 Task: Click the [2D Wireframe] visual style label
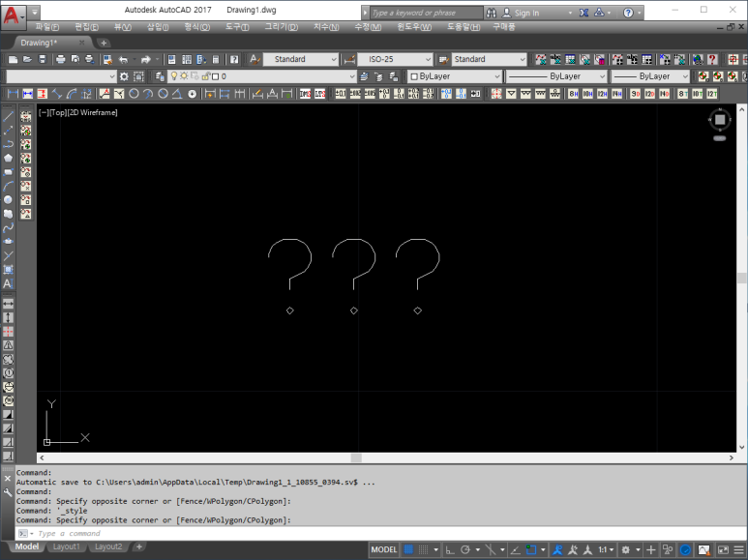pos(92,112)
